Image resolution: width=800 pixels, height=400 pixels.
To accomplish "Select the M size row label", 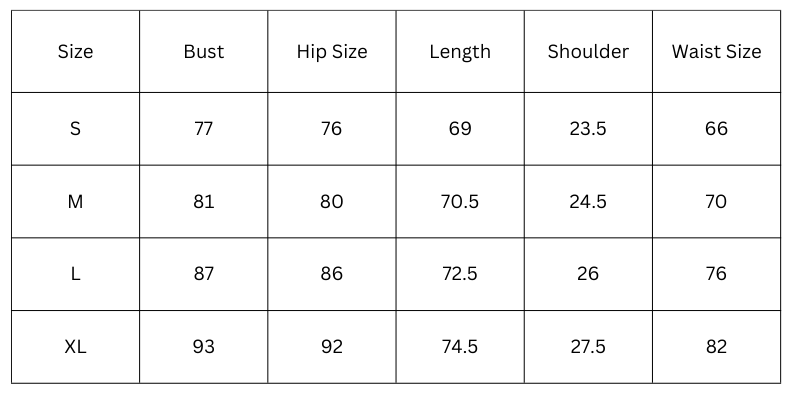I will coord(75,202).
